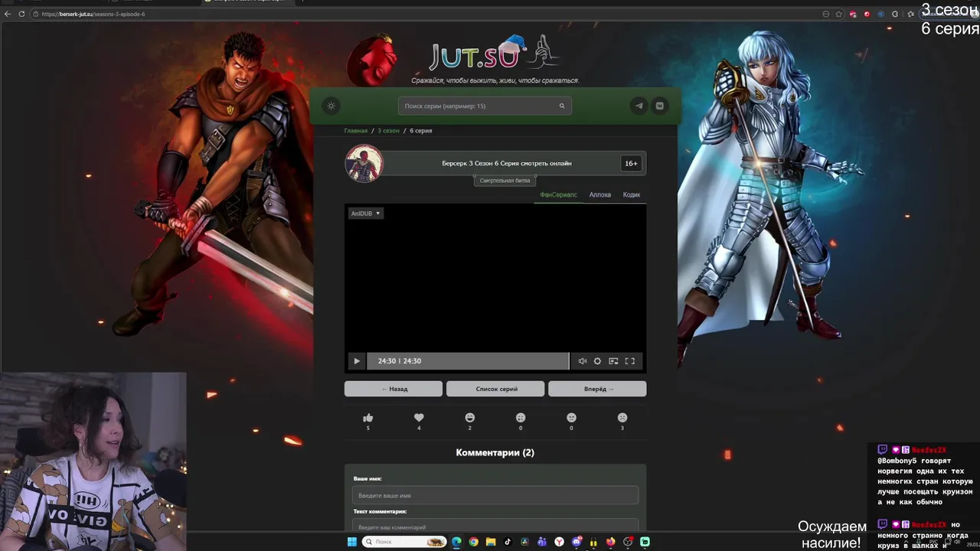Image resolution: width=980 pixels, height=551 pixels.
Task: Open Discord from the taskbar
Action: click(x=577, y=542)
